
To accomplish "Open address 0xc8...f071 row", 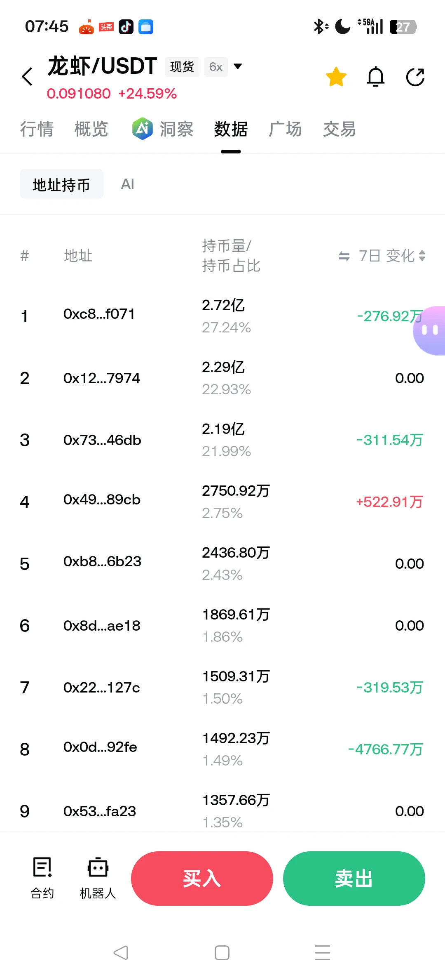I will [222, 316].
